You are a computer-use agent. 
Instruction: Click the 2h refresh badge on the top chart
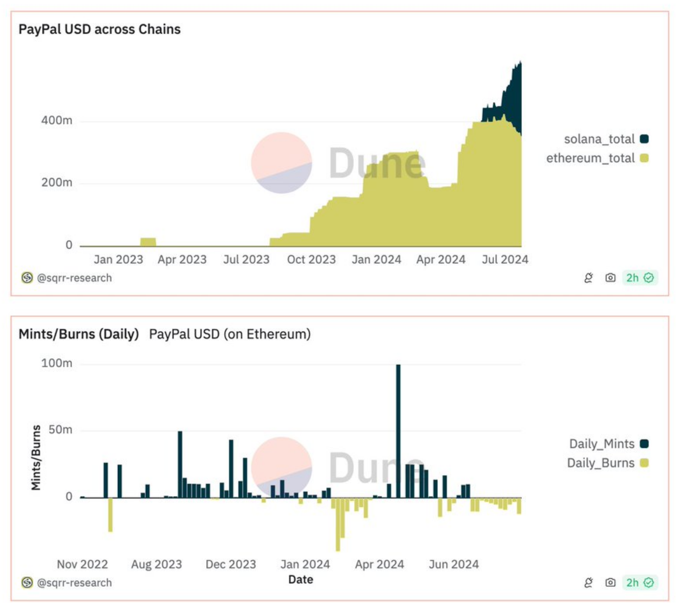pyautogui.click(x=640, y=278)
